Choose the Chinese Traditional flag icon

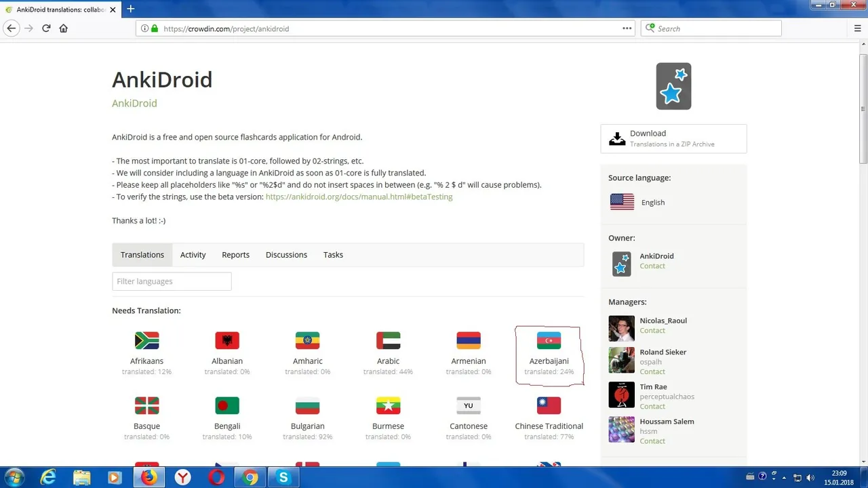coord(549,405)
